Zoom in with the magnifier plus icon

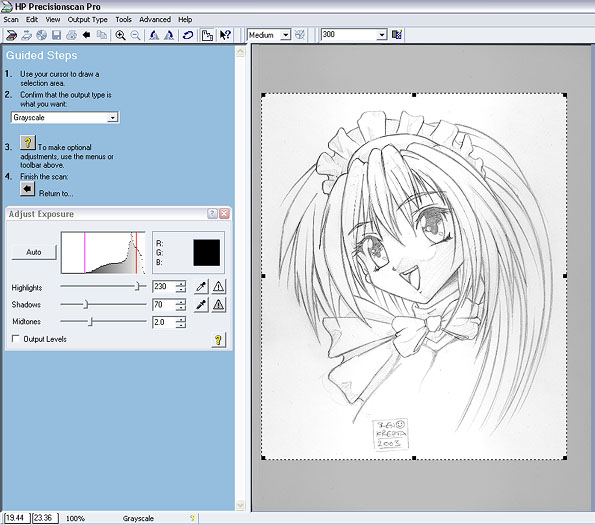point(120,35)
